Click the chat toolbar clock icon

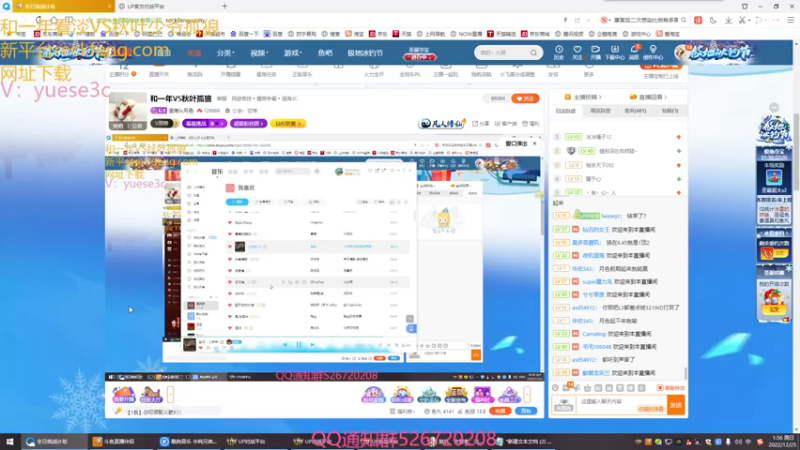click(x=555, y=388)
